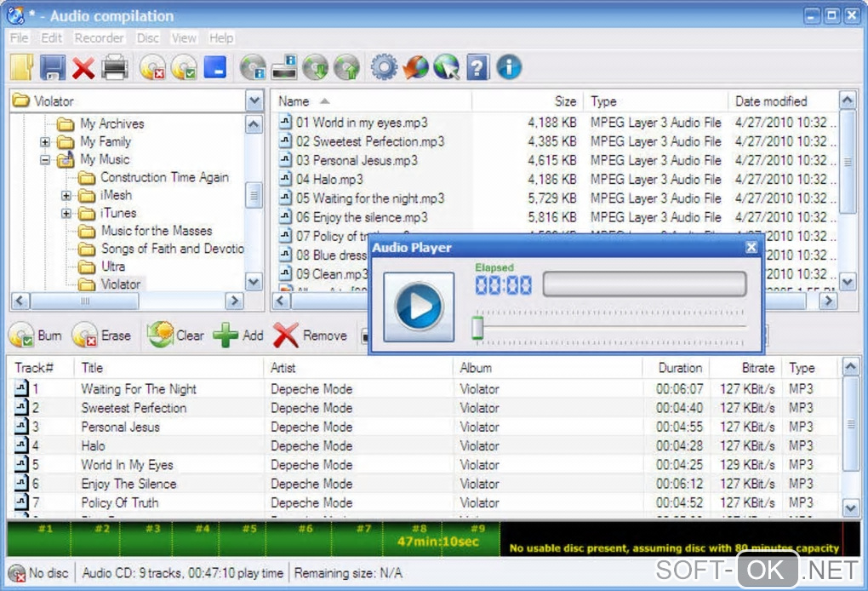The width and height of the screenshot is (868, 591).
Task: Select track 1 Waiting For The Night
Action: pos(424,389)
